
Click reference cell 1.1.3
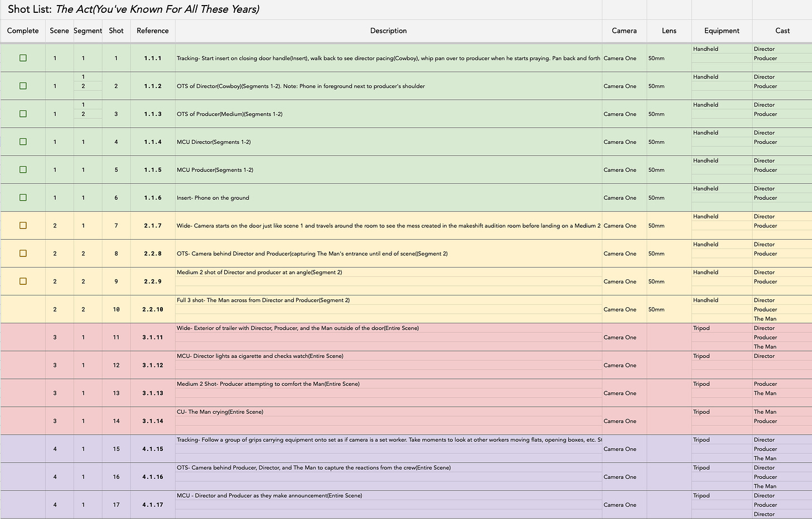click(x=153, y=114)
